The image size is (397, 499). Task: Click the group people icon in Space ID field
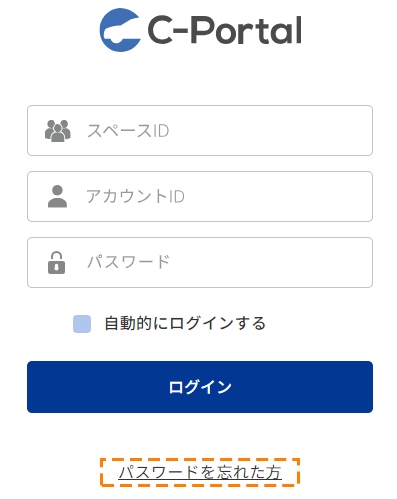point(58,131)
